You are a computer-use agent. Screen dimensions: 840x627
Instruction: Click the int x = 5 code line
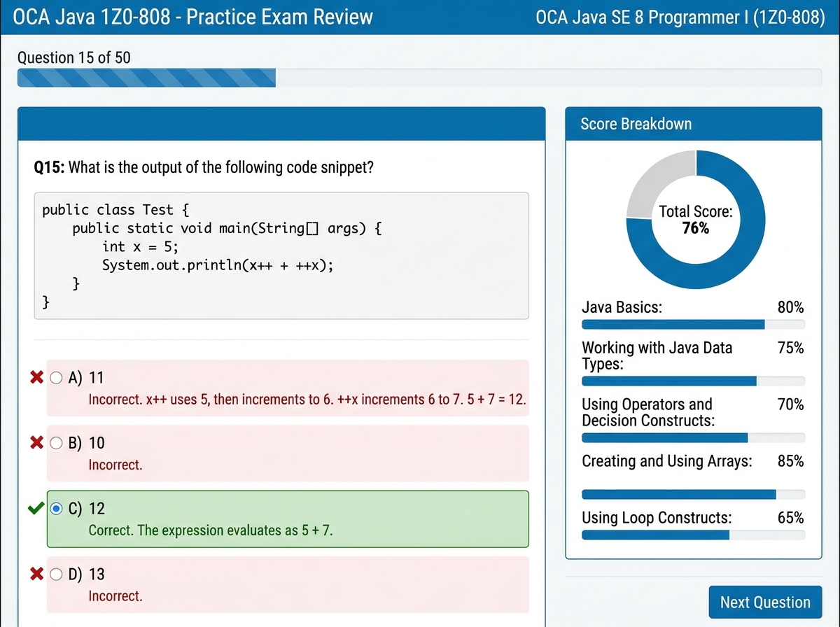pos(140,247)
